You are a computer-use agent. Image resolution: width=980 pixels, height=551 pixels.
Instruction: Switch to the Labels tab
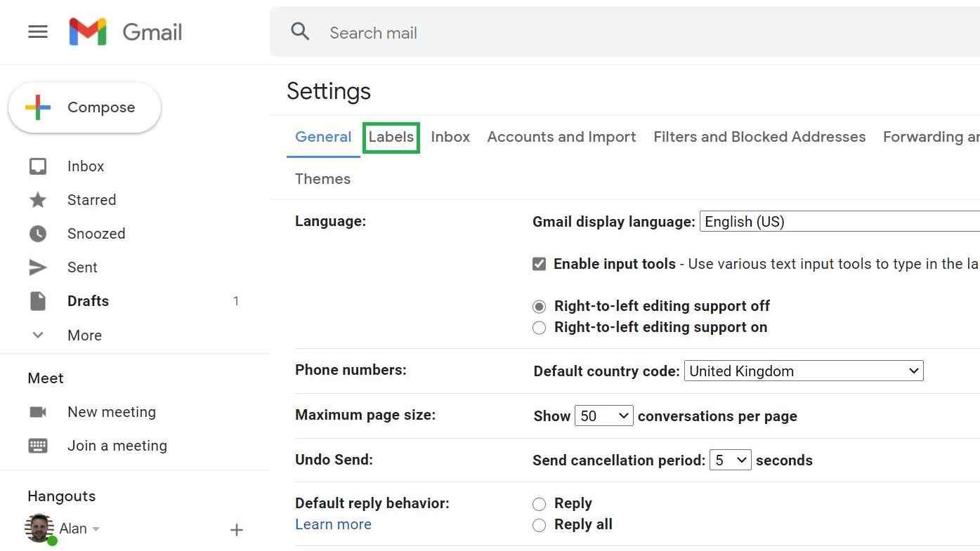(x=391, y=137)
